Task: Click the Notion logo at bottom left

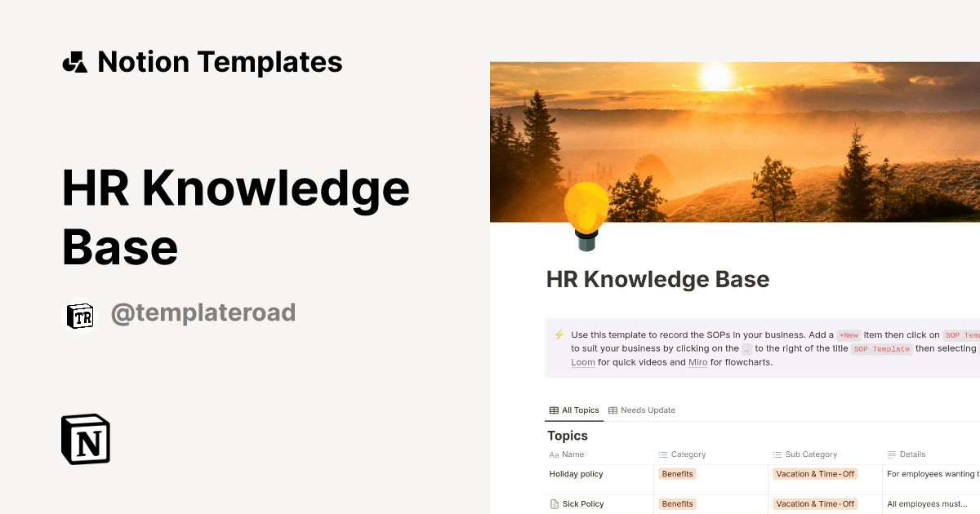Action: (85, 439)
